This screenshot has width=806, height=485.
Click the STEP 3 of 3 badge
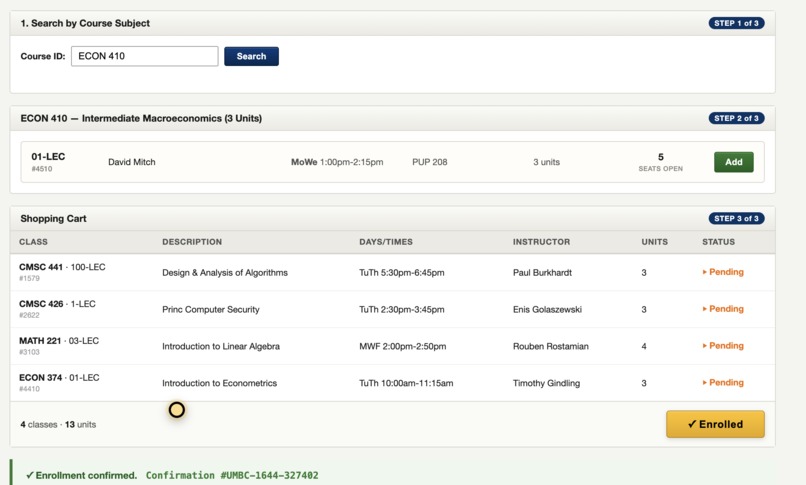click(736, 218)
